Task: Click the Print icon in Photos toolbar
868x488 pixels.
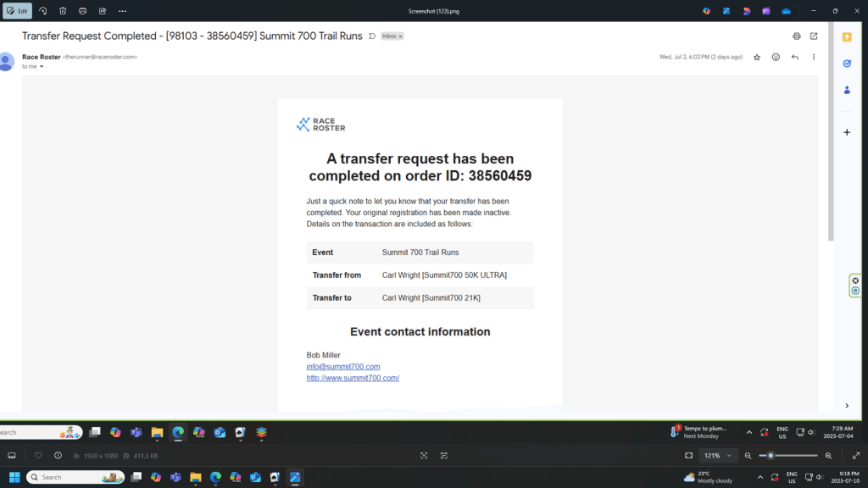Action: click(x=82, y=11)
